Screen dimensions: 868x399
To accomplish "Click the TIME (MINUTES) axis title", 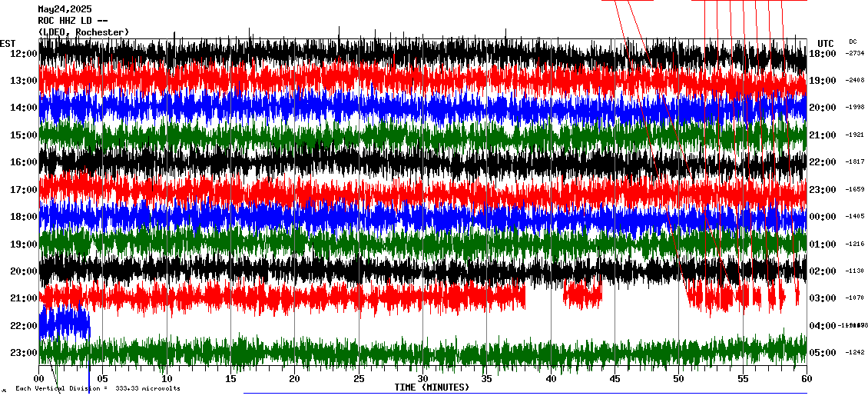I will point(432,387).
